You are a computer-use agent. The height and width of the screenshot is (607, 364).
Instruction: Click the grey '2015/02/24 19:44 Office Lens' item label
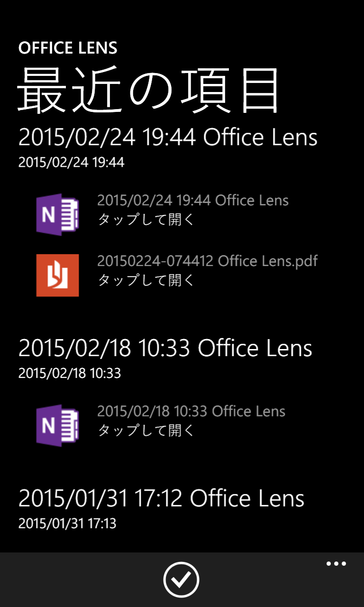click(192, 200)
